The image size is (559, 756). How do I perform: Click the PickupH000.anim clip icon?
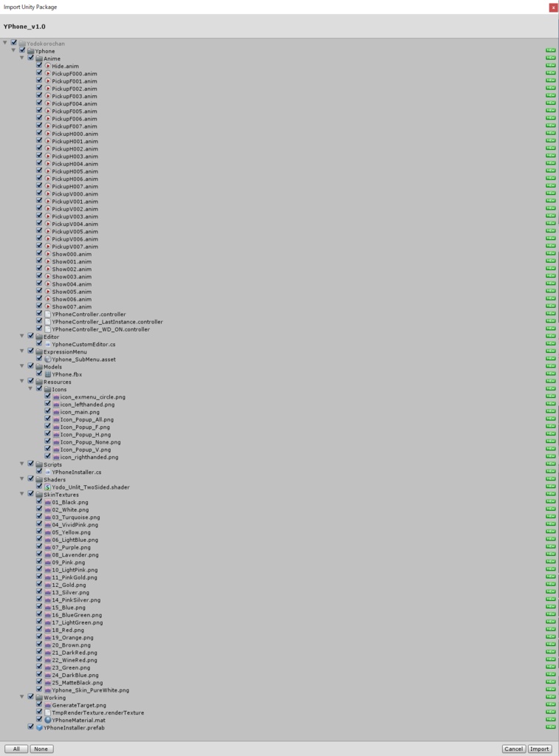click(48, 134)
